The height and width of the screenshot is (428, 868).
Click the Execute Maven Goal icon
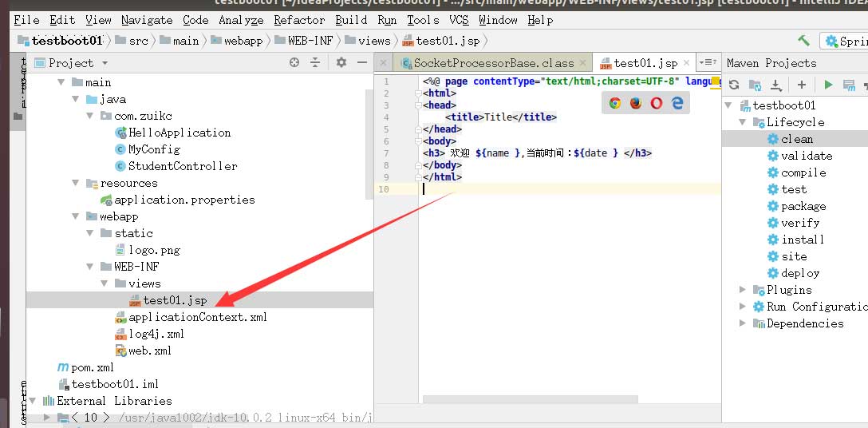[849, 85]
